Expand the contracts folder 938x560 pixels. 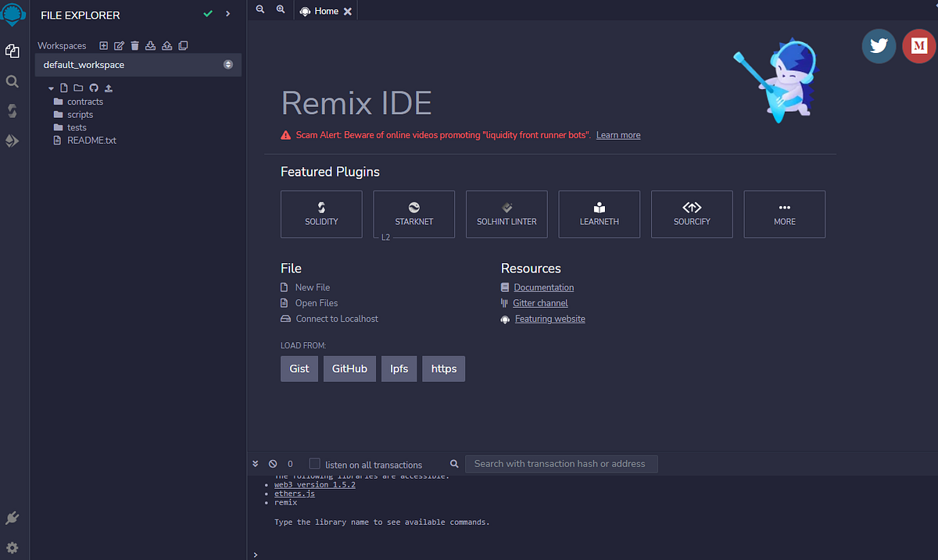coord(84,101)
